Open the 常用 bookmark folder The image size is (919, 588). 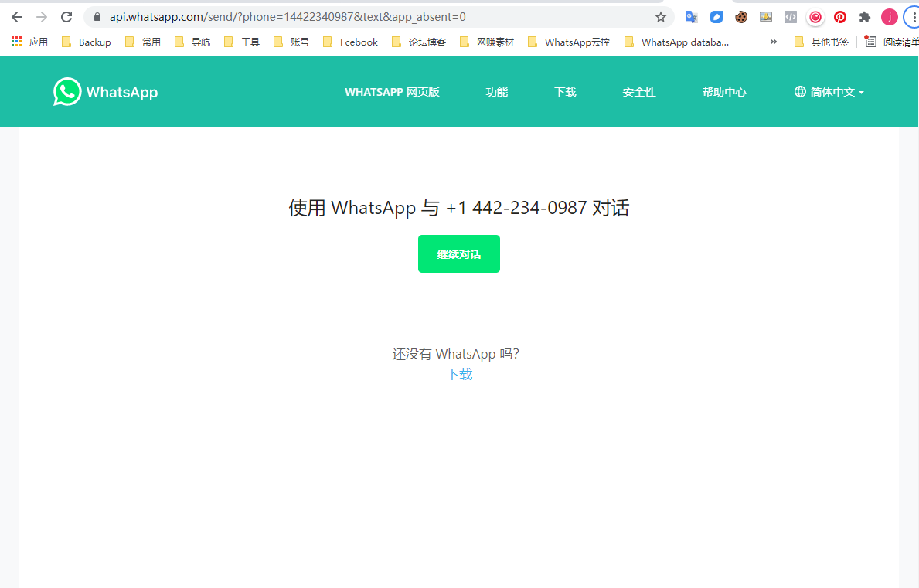[x=142, y=42]
